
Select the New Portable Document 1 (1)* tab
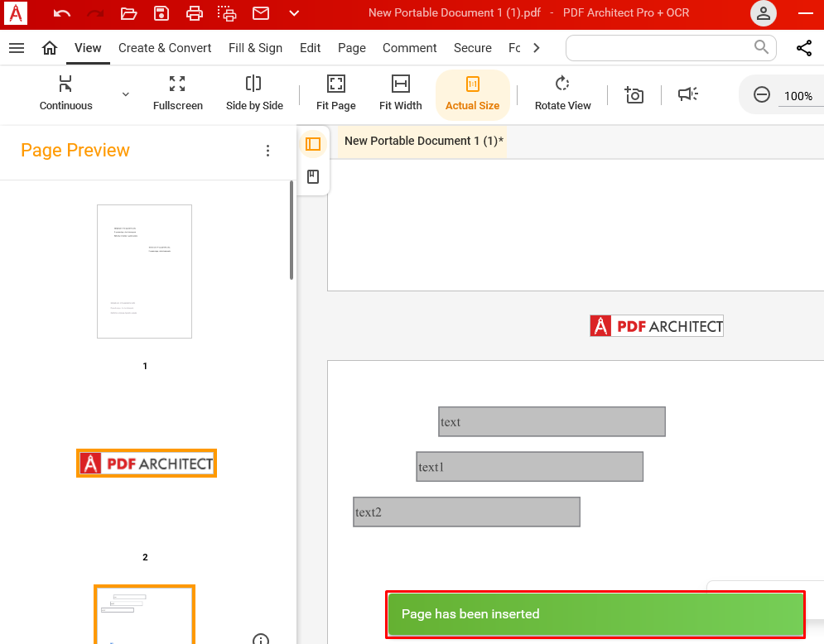point(422,141)
